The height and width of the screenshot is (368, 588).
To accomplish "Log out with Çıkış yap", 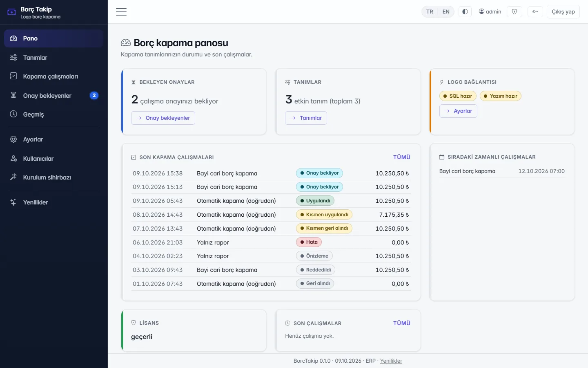I will [x=563, y=12].
